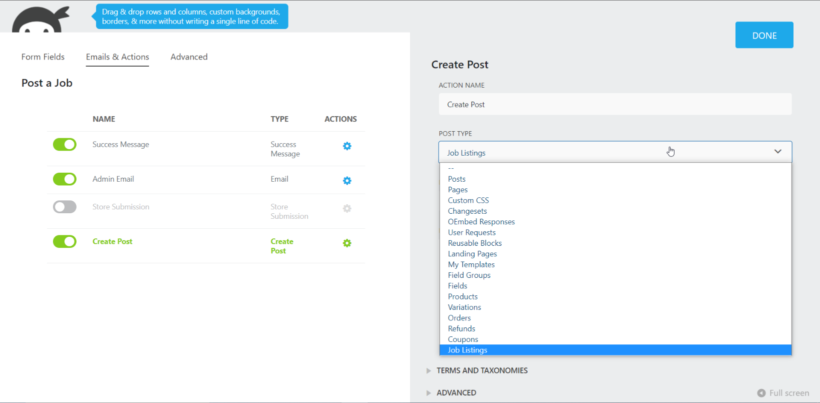820x403 pixels.
Task: Turn off the Create Post action toggle
Action: click(x=64, y=241)
